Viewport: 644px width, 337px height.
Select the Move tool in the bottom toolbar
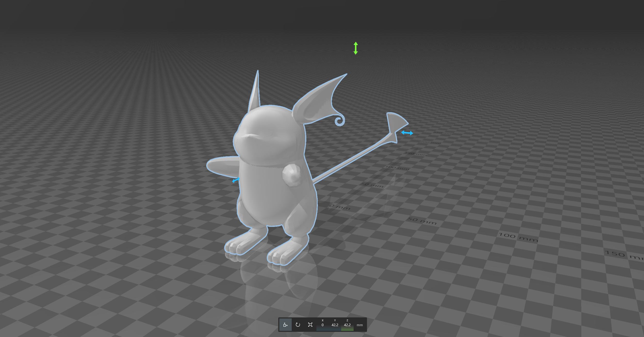tap(285, 325)
